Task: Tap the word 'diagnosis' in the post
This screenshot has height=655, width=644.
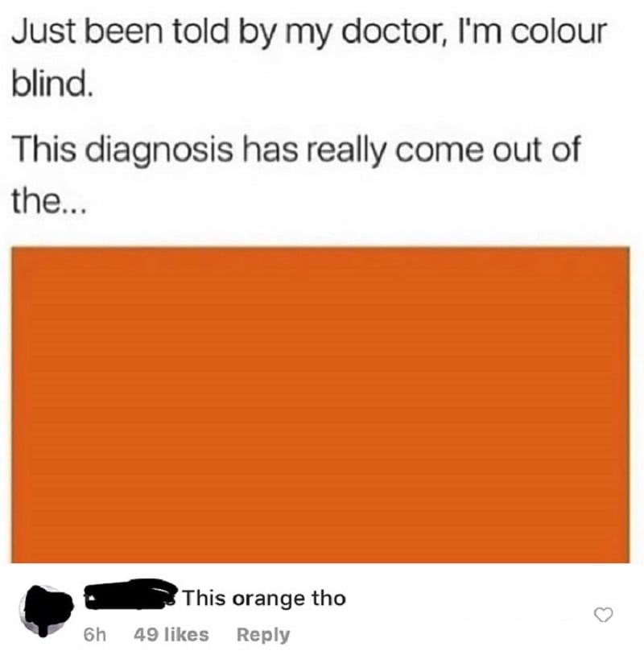Action: (159, 153)
